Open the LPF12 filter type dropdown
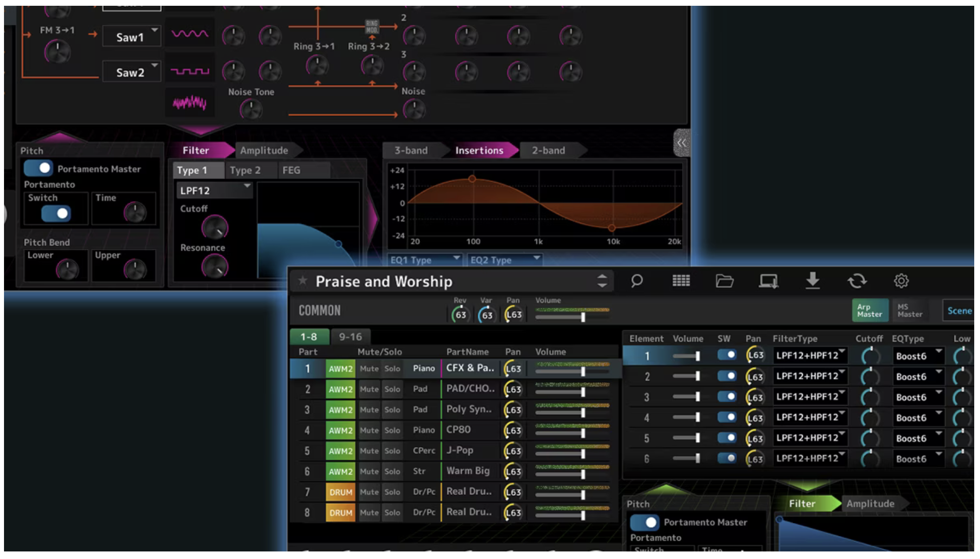The height and width of the screenshot is (559, 980). coord(214,191)
